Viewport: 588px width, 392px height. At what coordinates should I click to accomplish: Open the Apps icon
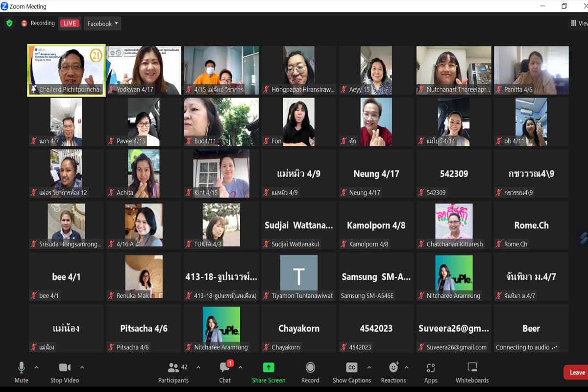coord(431,367)
